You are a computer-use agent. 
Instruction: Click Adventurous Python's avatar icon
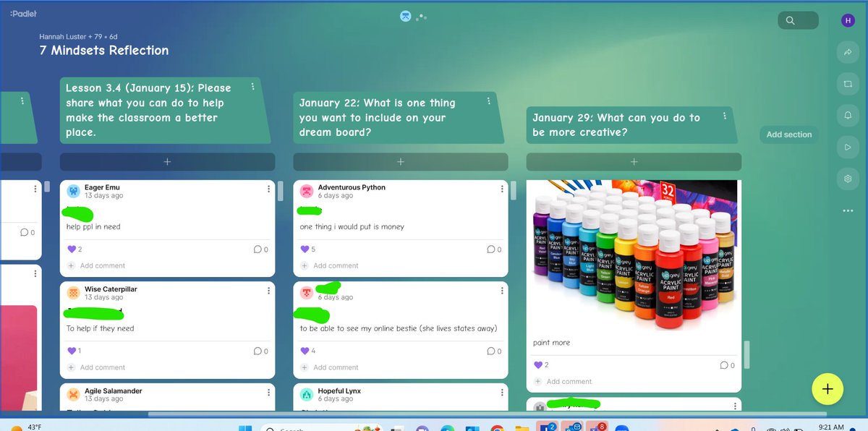[x=307, y=191]
